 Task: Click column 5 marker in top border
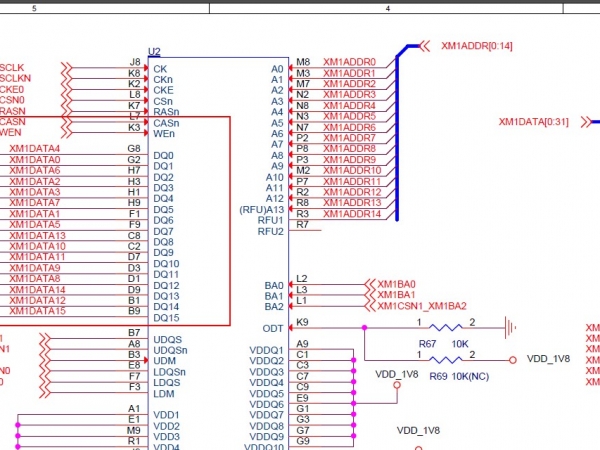[x=35, y=8]
